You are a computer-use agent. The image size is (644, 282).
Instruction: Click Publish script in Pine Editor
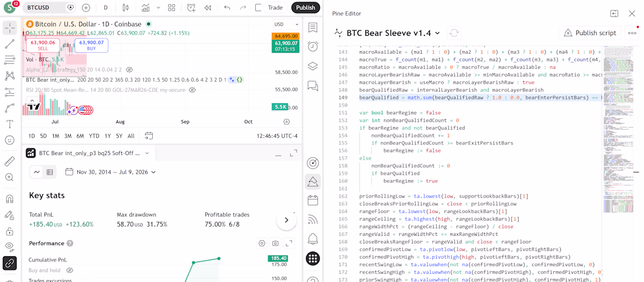coord(590,33)
